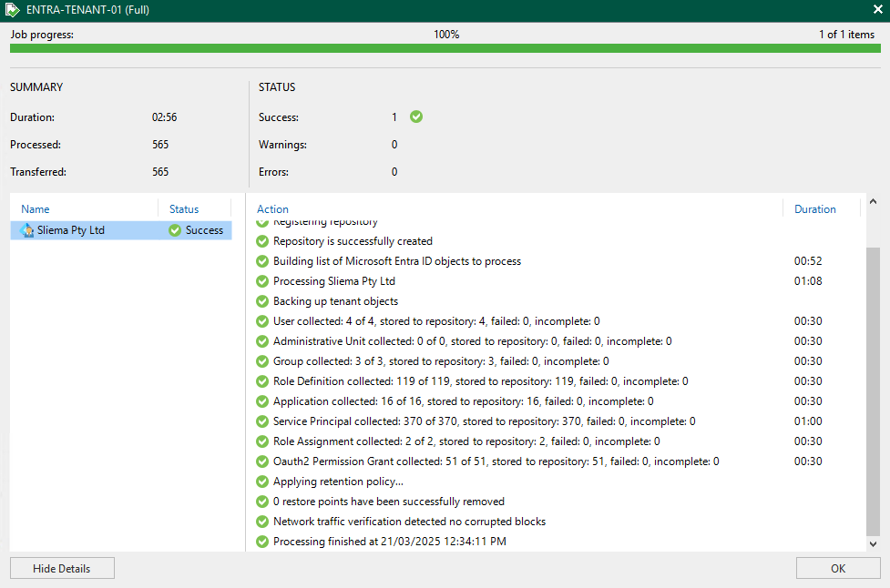The image size is (890, 588).
Task: Click the 00:52 duration value
Action: tap(808, 261)
